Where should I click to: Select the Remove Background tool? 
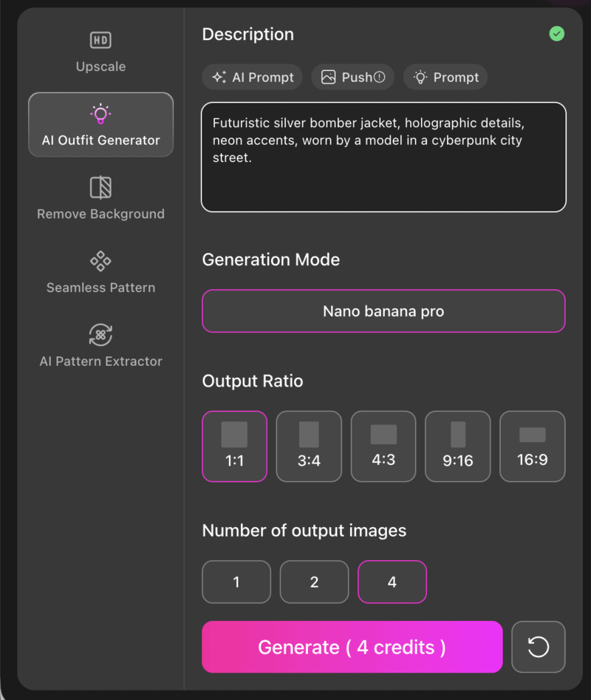(100, 200)
